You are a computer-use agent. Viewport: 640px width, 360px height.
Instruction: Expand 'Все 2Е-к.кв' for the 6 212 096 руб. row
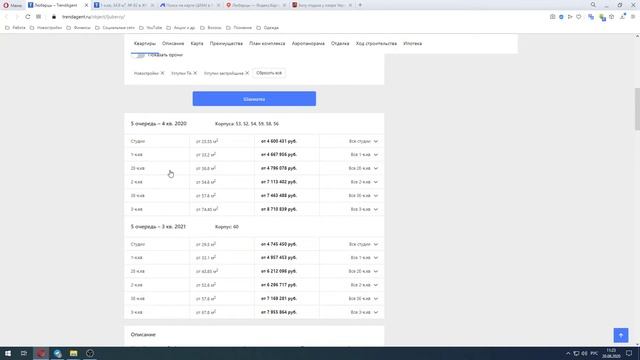(x=363, y=271)
